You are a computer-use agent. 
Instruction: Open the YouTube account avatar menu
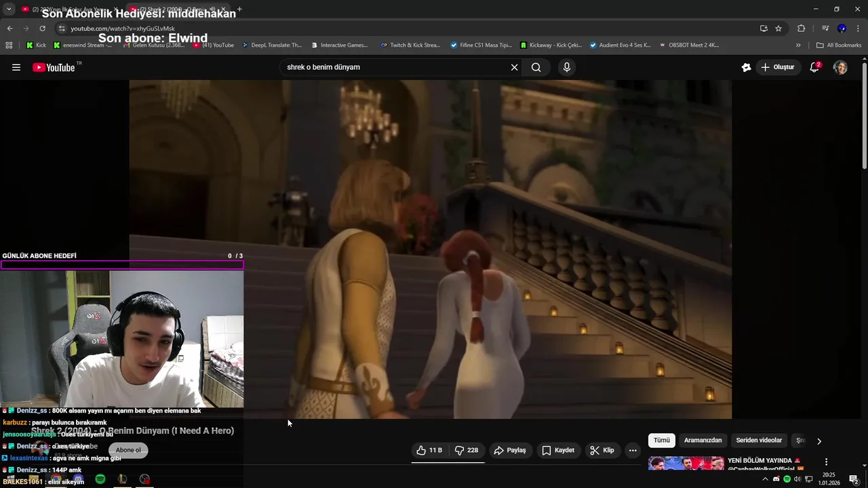(x=840, y=67)
